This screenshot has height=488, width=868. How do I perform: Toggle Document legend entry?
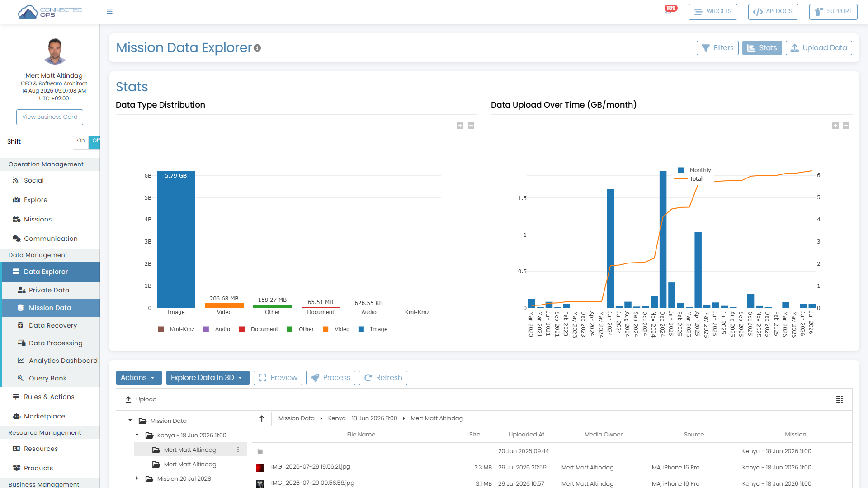(259, 329)
